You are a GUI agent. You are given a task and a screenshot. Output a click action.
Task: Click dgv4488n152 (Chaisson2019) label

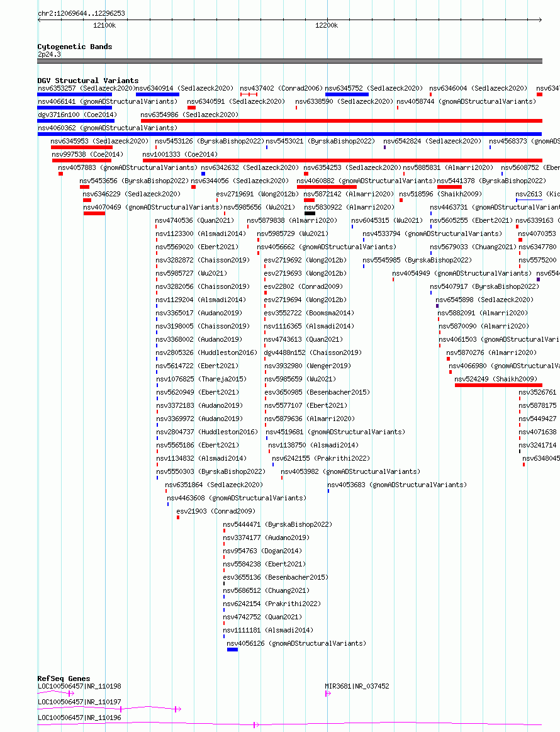(313, 352)
